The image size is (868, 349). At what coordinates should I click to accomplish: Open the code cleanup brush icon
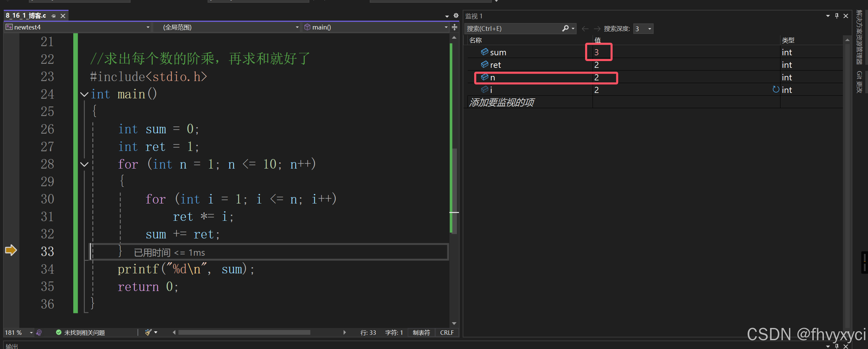148,332
